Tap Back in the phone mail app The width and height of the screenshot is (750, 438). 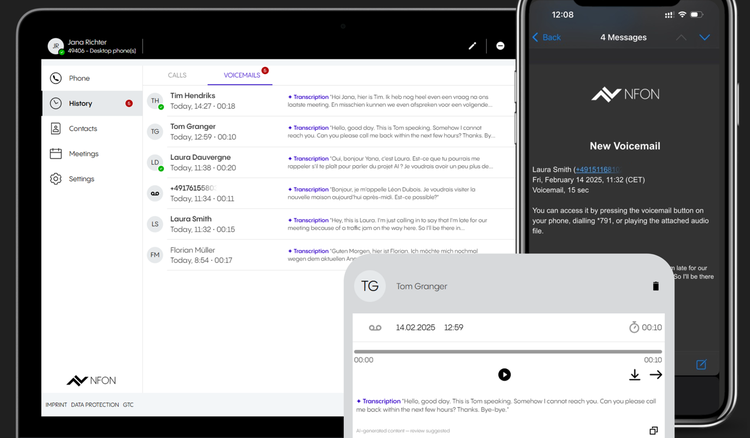coord(546,37)
